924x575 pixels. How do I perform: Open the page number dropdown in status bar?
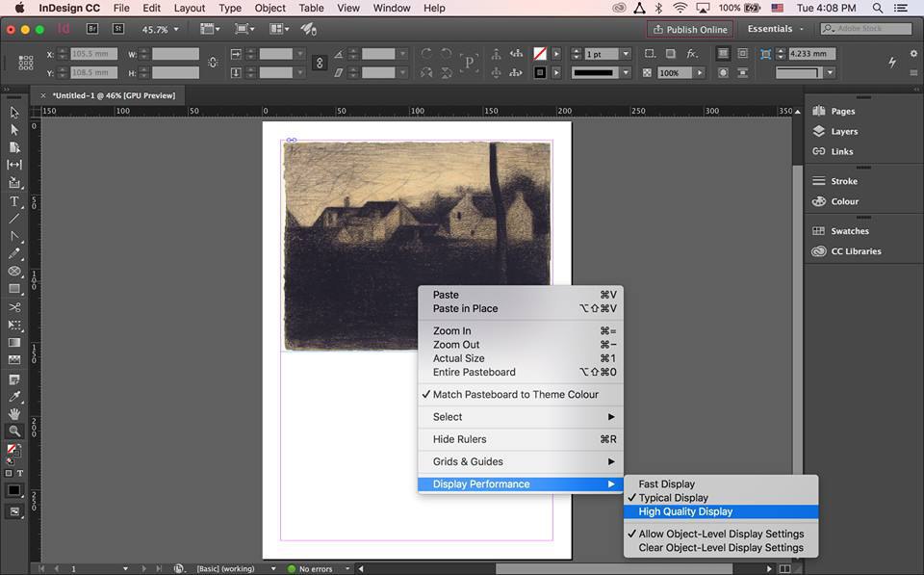tap(125, 568)
